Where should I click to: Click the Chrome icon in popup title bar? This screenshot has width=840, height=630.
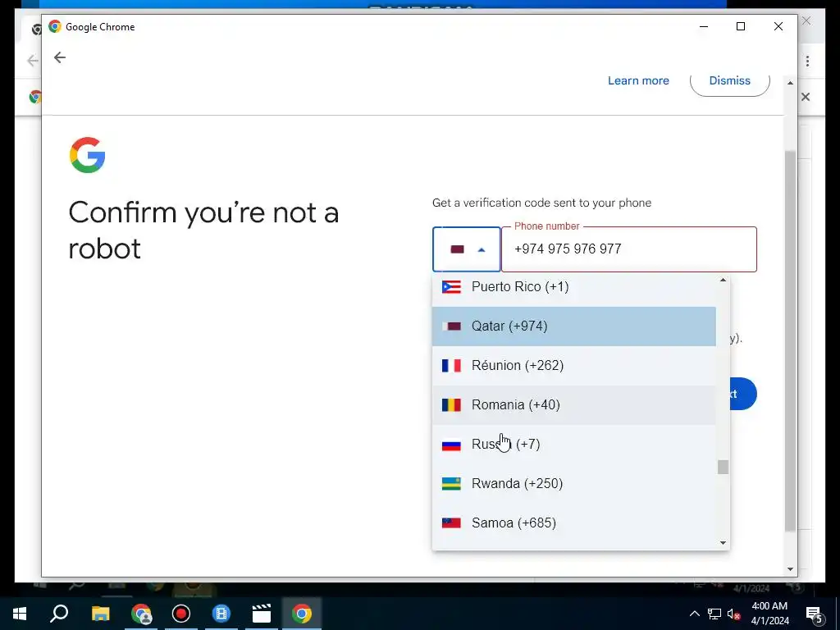pos(55,26)
